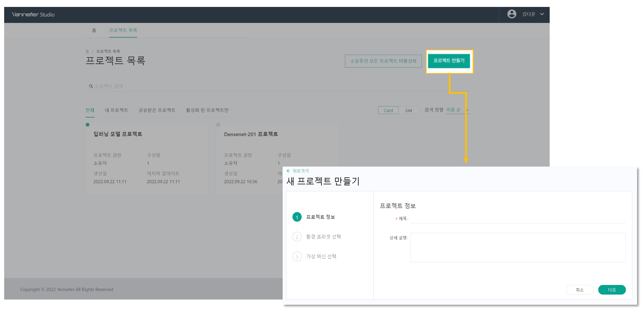Open the 이름 순 sort dropdown
This screenshot has width=644, height=312.
(x=456, y=110)
